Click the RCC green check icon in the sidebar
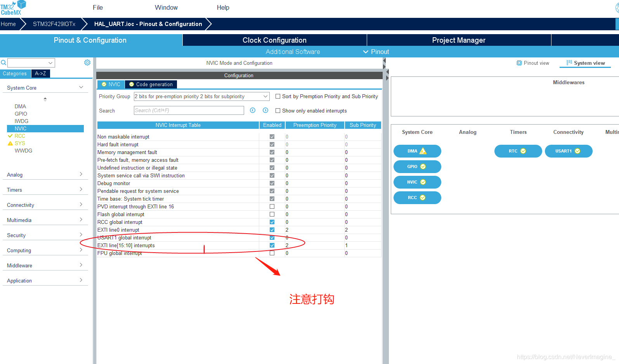Screen dimensions: 619x364 click(x=10, y=136)
